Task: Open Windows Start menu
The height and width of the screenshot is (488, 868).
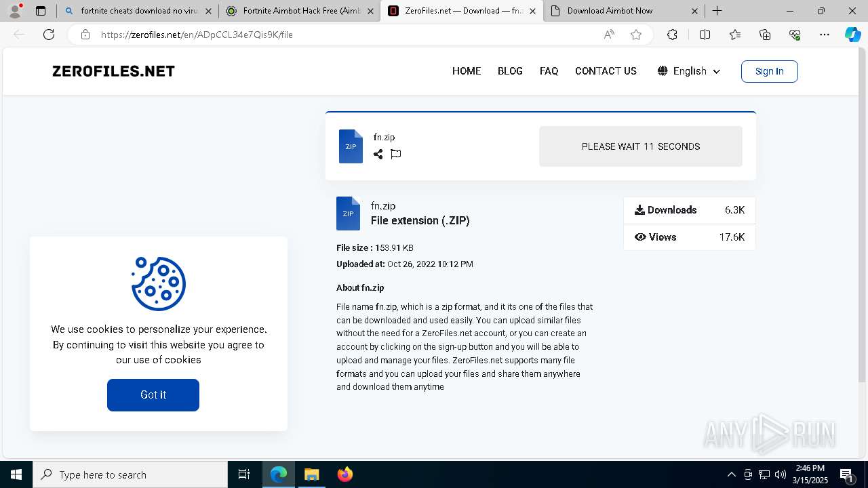Action: click(x=16, y=474)
